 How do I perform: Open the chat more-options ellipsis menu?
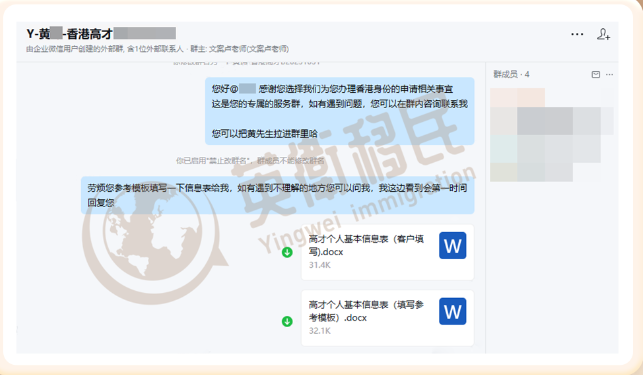(x=577, y=34)
